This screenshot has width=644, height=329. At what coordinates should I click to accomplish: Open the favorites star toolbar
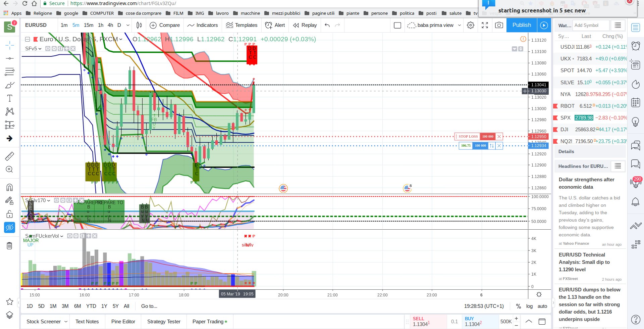click(x=10, y=301)
